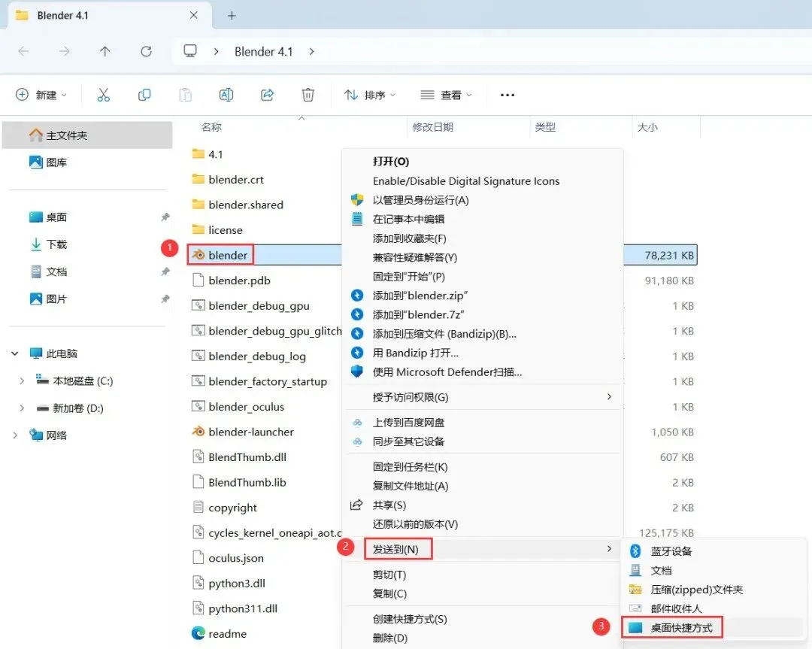
Task: Open the three-dots more options menu
Action: pos(507,95)
